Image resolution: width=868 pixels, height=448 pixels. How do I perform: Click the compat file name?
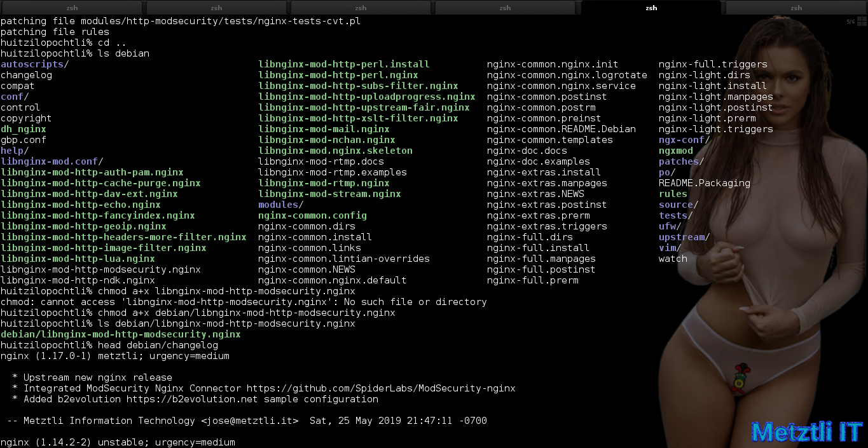pos(18,86)
